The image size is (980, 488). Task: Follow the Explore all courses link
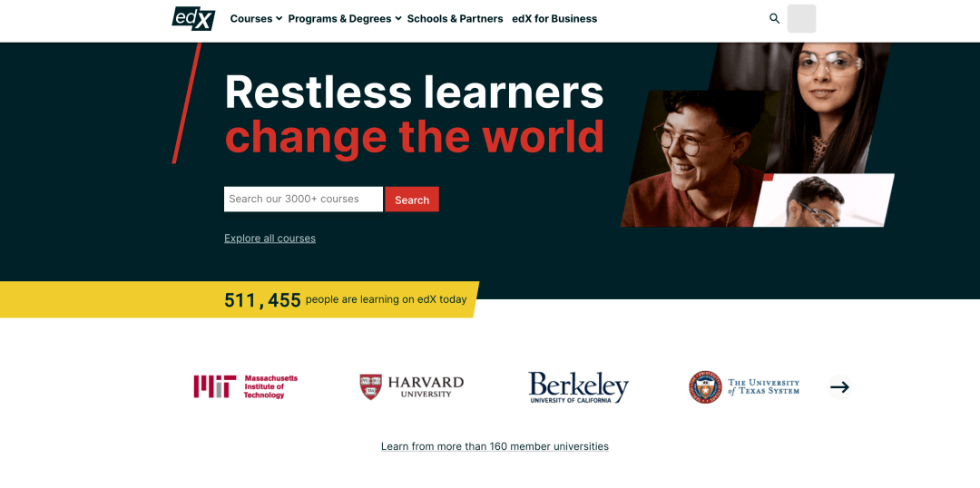[269, 239]
